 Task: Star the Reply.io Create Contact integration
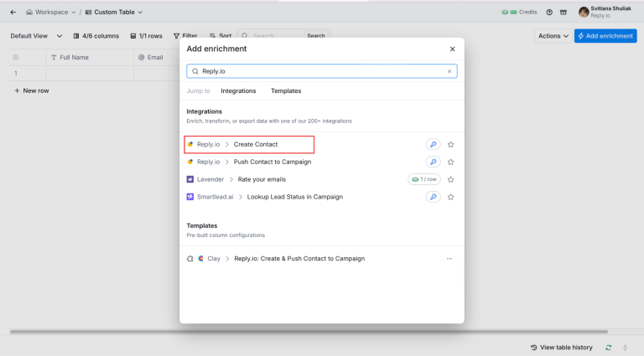point(450,144)
